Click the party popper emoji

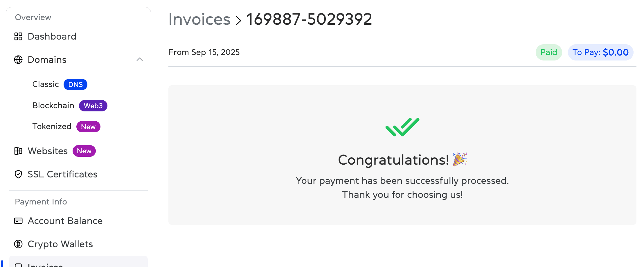click(460, 159)
